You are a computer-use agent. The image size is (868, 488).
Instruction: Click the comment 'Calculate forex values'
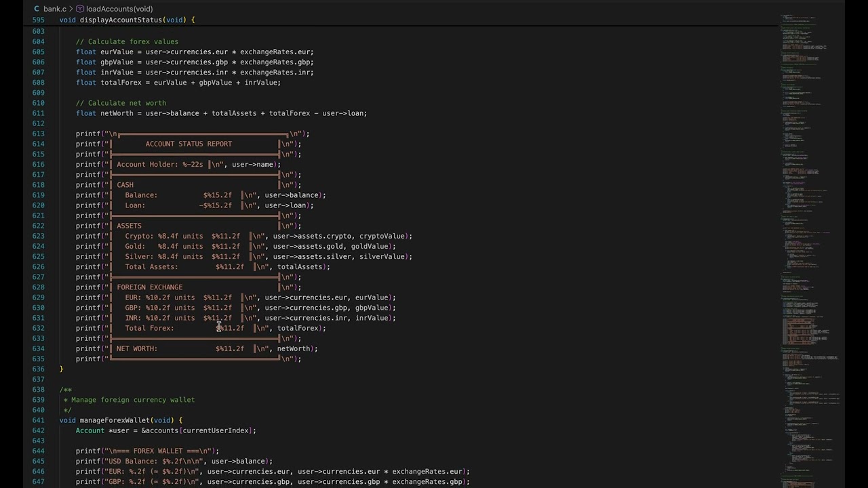127,41
